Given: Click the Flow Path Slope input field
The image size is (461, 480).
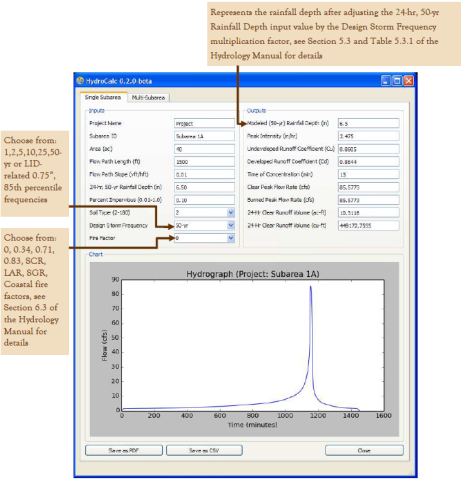Looking at the screenshot, I should [x=204, y=174].
